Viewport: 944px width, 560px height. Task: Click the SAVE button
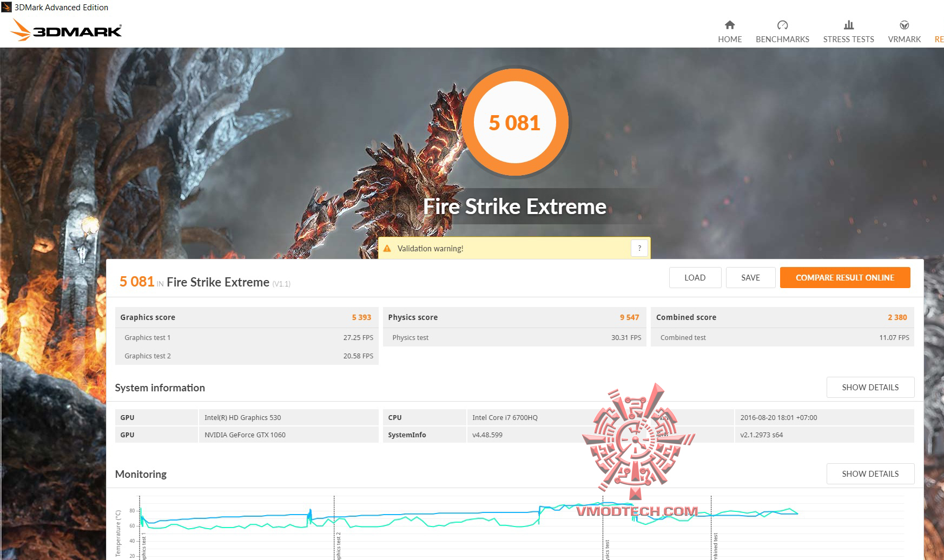751,277
